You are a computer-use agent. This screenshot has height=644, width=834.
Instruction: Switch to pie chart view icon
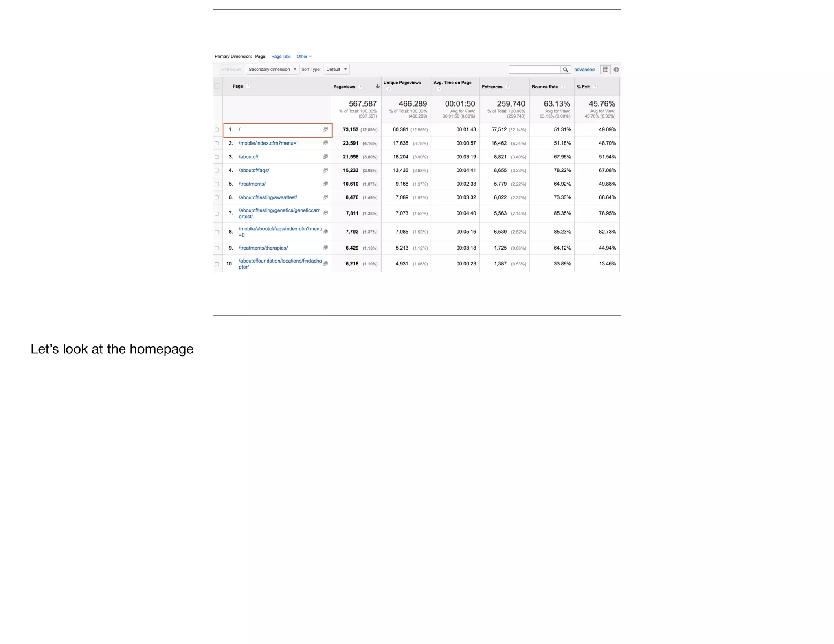click(616, 70)
